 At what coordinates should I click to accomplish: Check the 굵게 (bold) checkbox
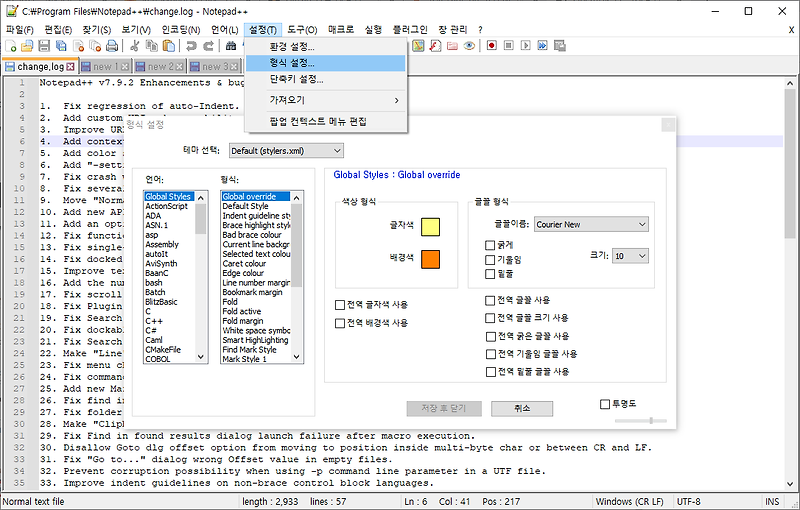490,245
